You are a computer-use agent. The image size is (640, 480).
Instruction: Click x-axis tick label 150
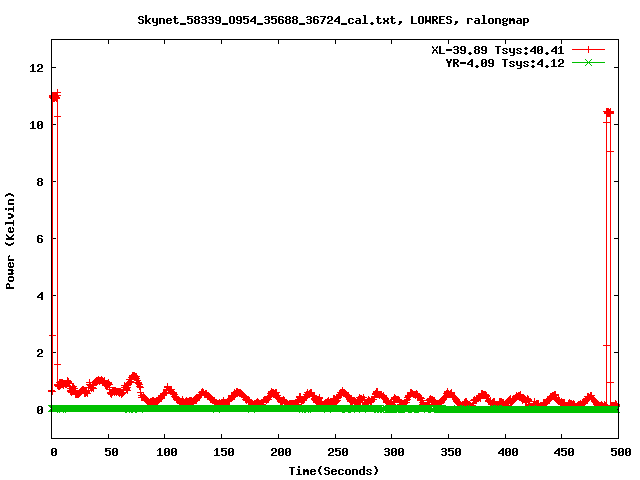[x=224, y=452]
